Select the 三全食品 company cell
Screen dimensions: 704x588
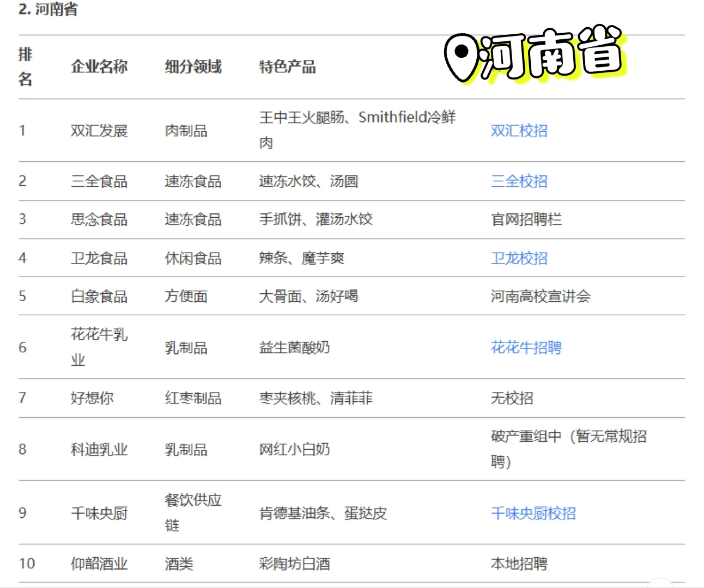(x=99, y=181)
